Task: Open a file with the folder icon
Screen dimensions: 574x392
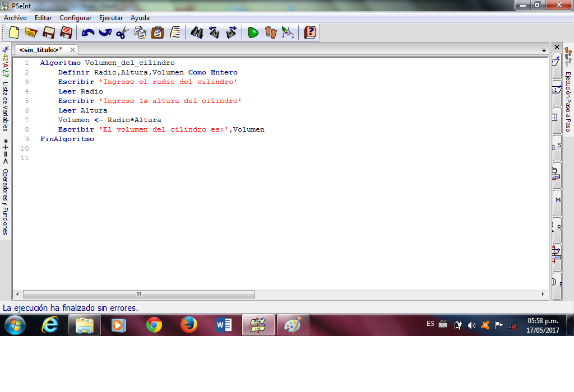Action: [30, 32]
